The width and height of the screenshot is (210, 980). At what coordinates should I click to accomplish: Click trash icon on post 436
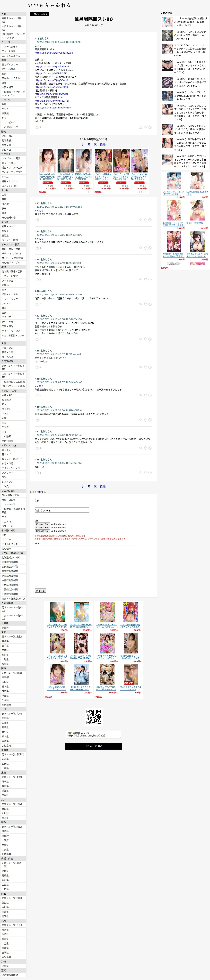[145, 304]
